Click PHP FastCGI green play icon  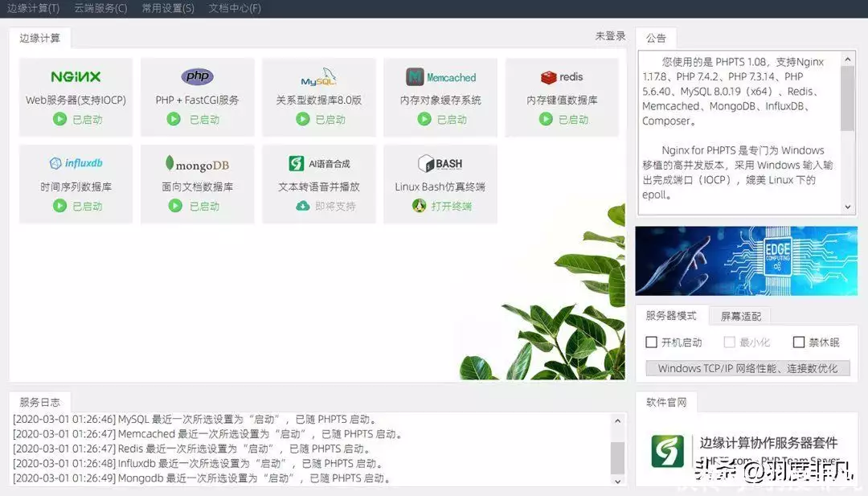click(174, 119)
